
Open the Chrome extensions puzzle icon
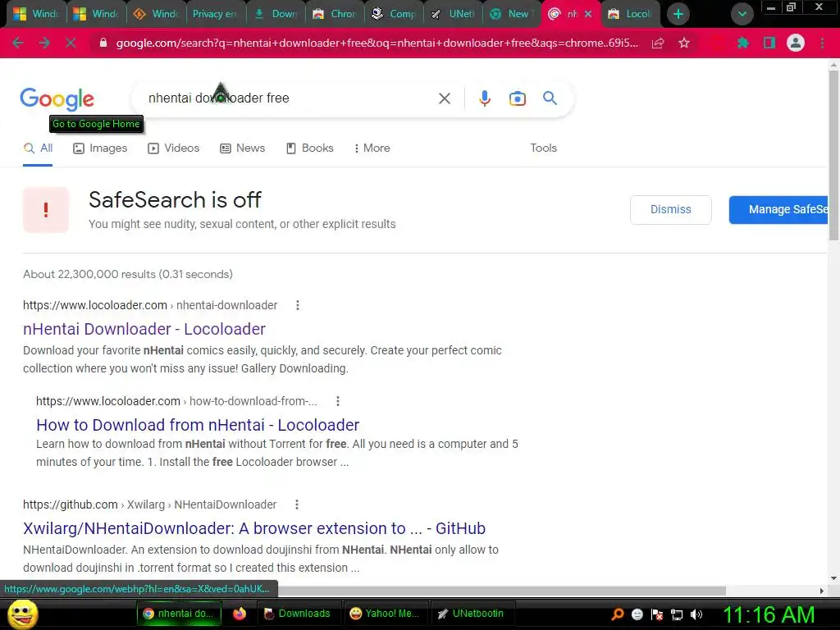(742, 43)
